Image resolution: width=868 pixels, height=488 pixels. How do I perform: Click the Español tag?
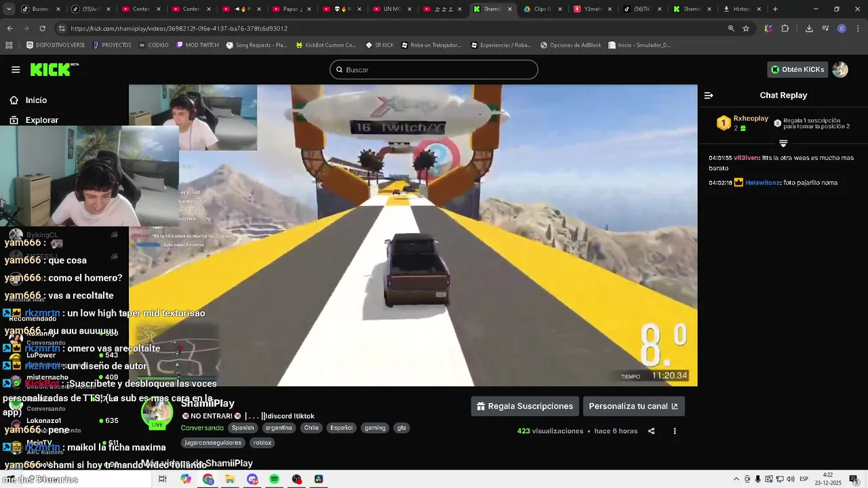click(x=341, y=428)
